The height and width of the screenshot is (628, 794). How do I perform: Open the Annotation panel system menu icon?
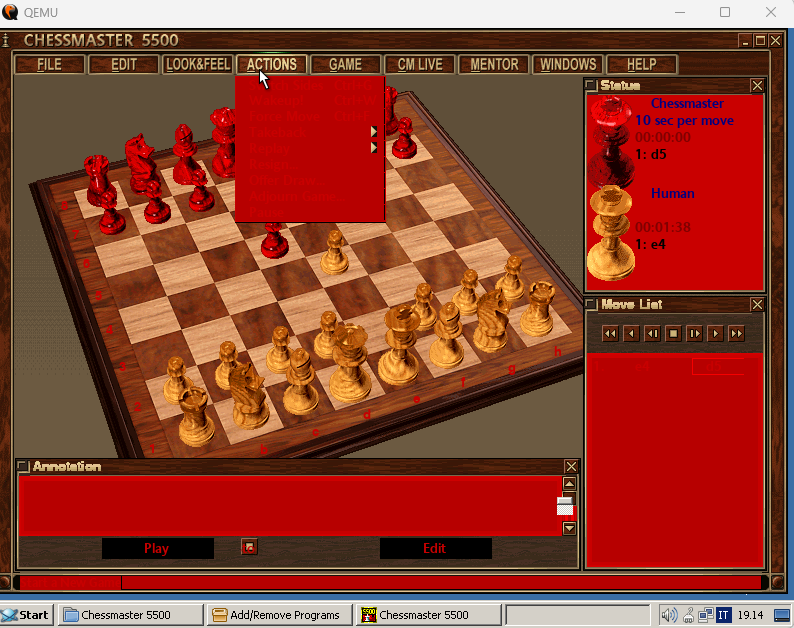pos(23,466)
